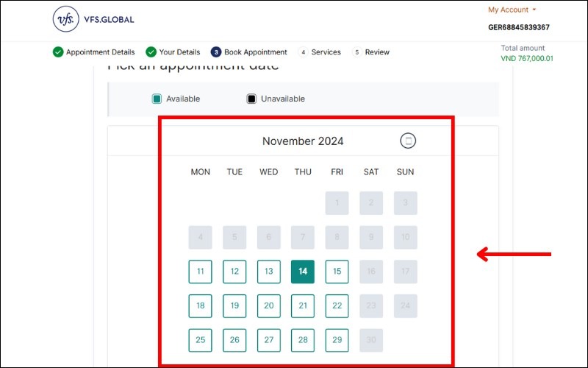Select November 11 on the calendar

[201, 272]
